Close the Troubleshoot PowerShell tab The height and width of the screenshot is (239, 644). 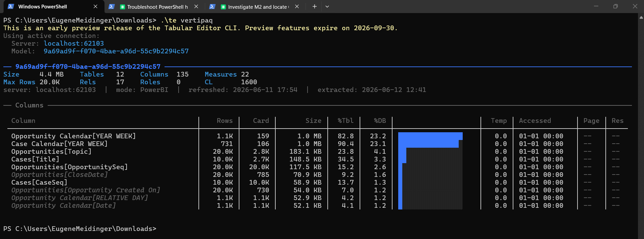point(196,7)
